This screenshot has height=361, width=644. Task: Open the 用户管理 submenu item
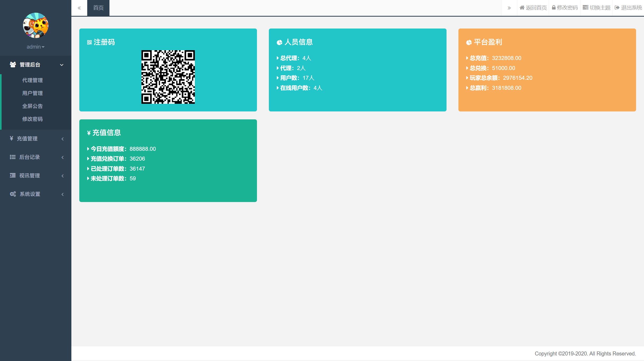[33, 93]
